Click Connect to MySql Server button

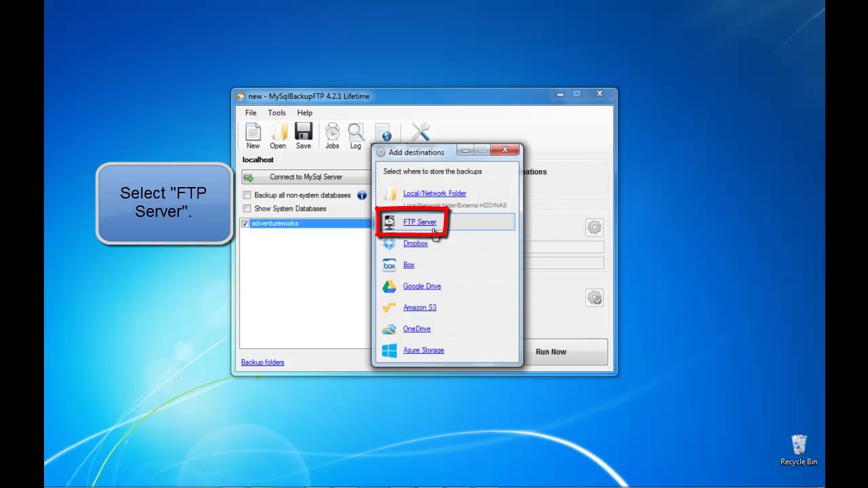click(x=307, y=177)
